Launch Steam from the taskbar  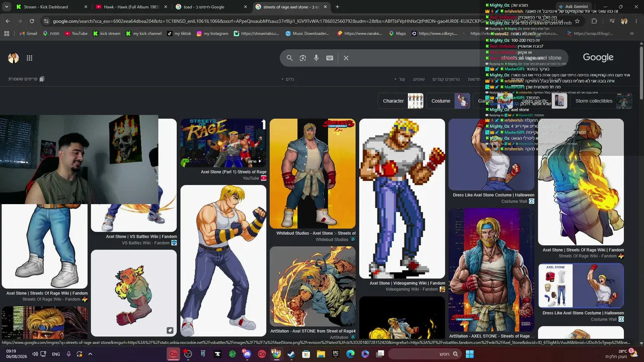click(291, 354)
